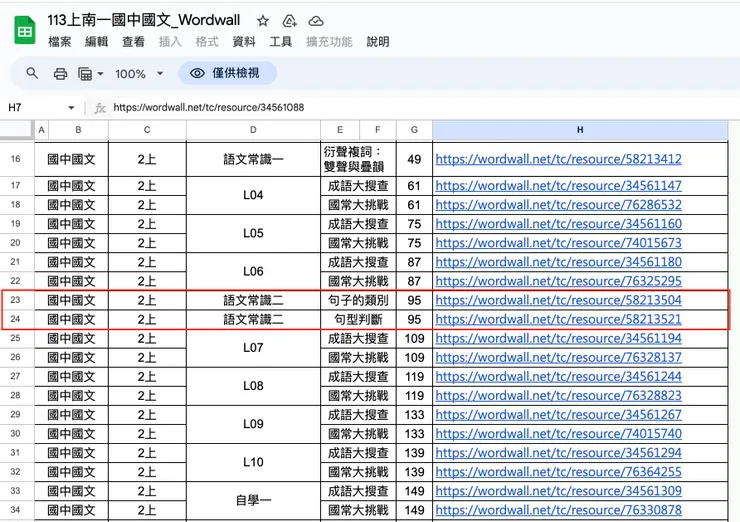Select the cell 語文常識一
Viewport: 740px width, 522px height.
pos(253,159)
